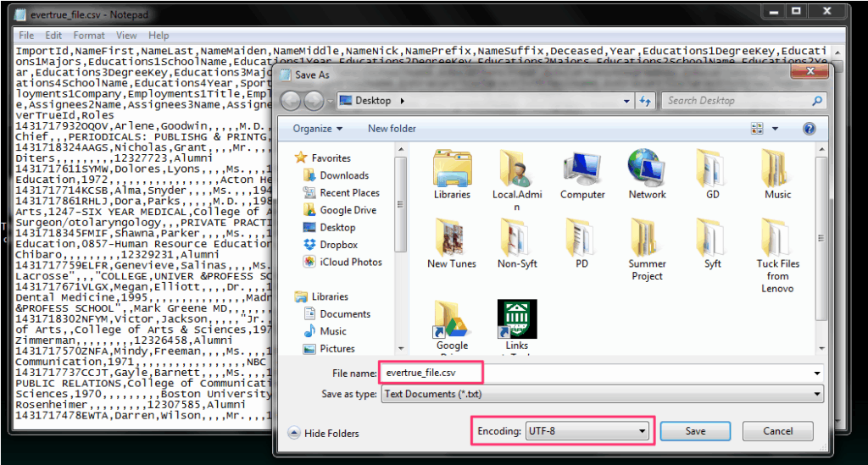
Task: Click the Help question mark icon
Action: tap(809, 129)
